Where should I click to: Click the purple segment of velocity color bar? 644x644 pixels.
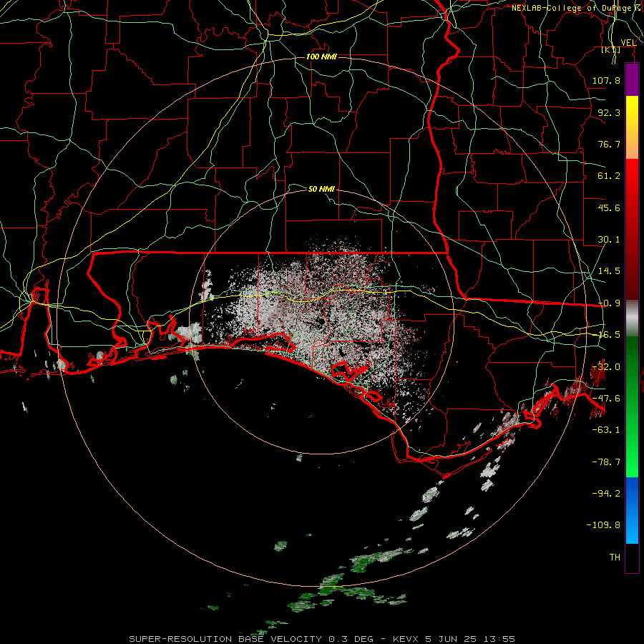point(632,79)
